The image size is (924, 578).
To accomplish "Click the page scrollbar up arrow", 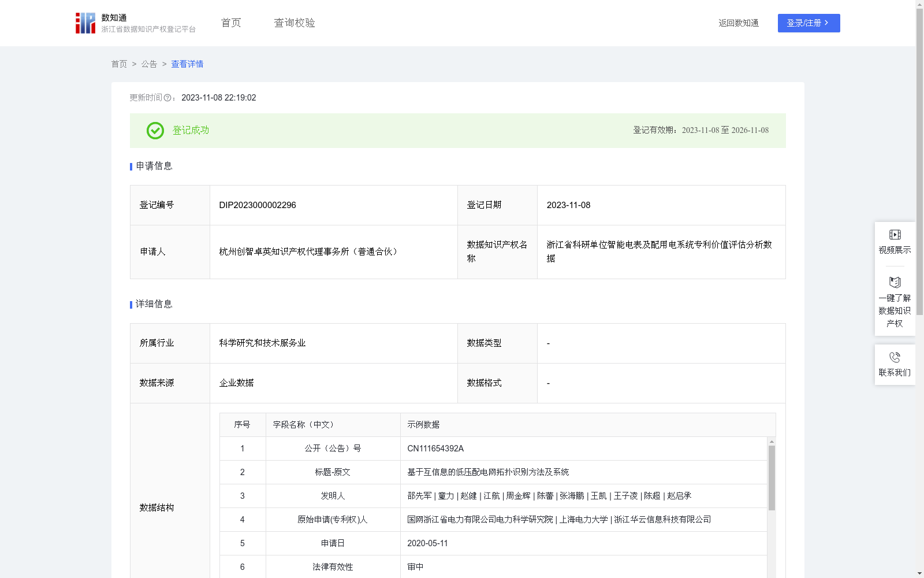I will pyautogui.click(x=919, y=4).
